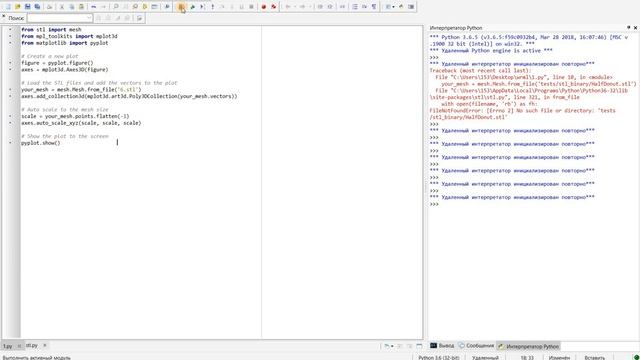Click the New file toolbar icon

tap(8, 7)
